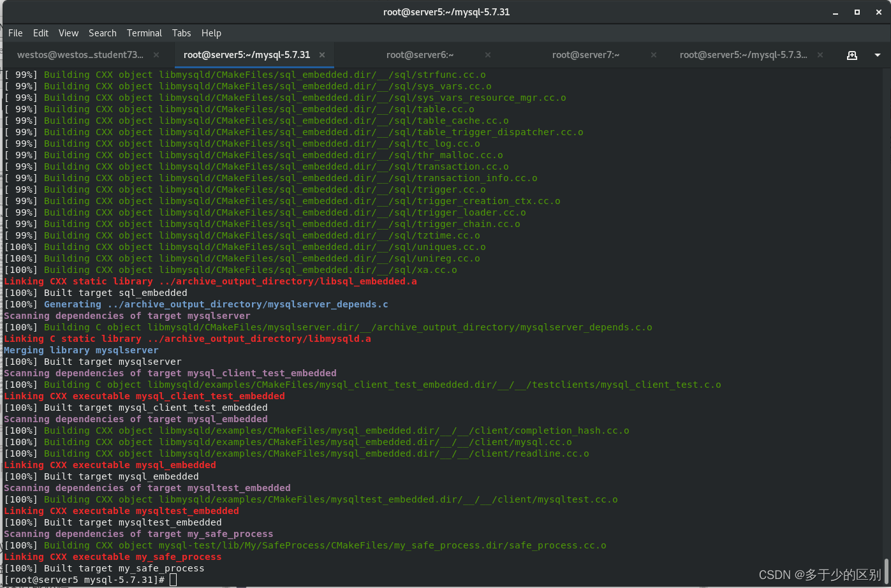Click 'Linking C static library' libmysqld.a line

[x=188, y=339]
